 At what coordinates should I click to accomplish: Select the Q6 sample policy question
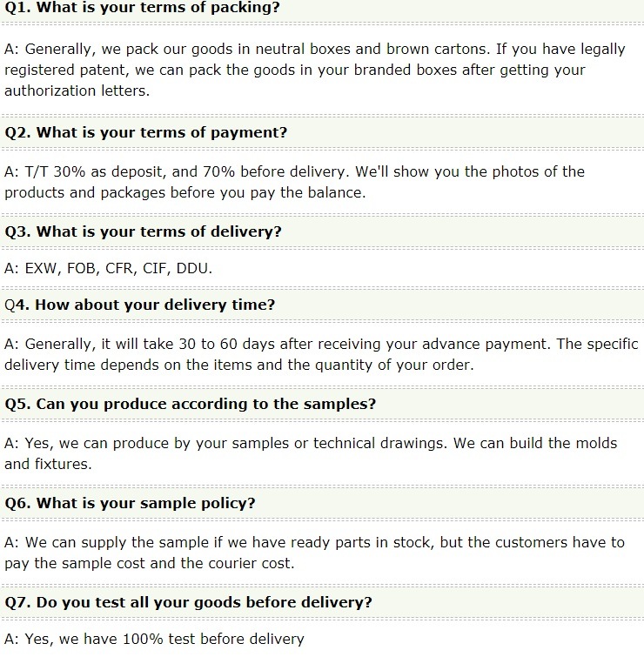tap(138, 503)
